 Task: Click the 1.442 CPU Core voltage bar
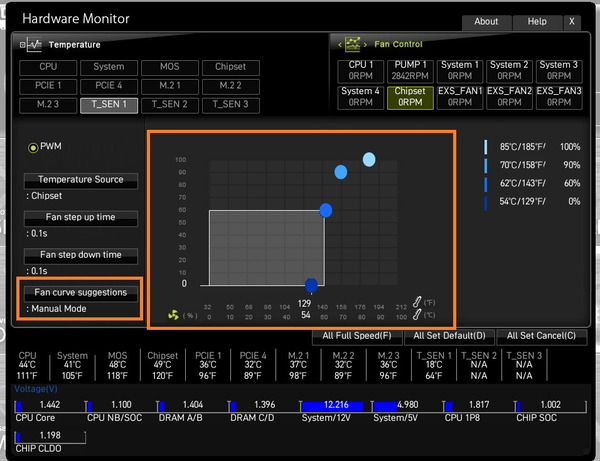tap(50, 406)
